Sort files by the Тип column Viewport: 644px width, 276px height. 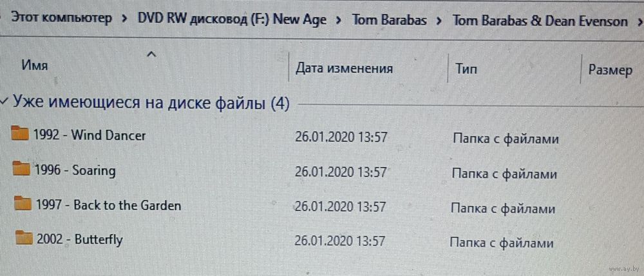[x=466, y=69]
